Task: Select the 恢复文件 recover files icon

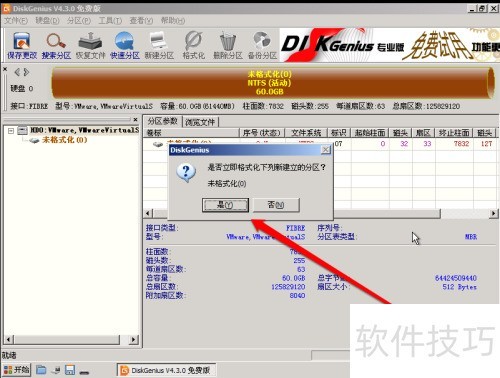Action: point(90,45)
